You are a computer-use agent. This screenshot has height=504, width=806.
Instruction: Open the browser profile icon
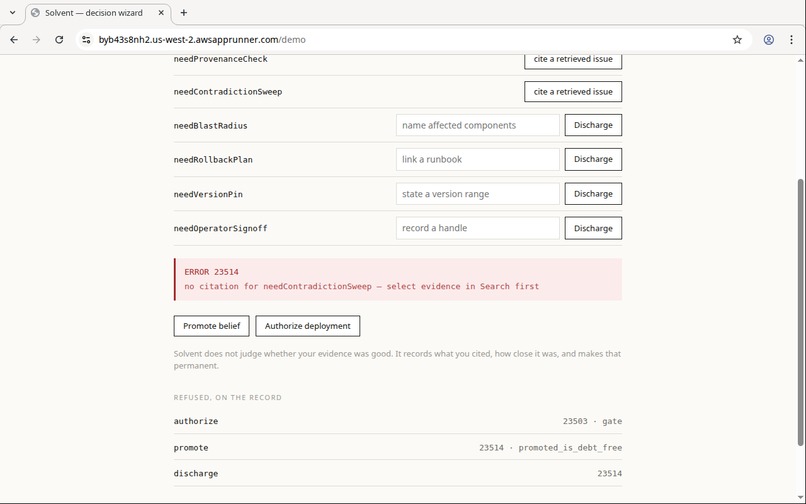pos(768,40)
